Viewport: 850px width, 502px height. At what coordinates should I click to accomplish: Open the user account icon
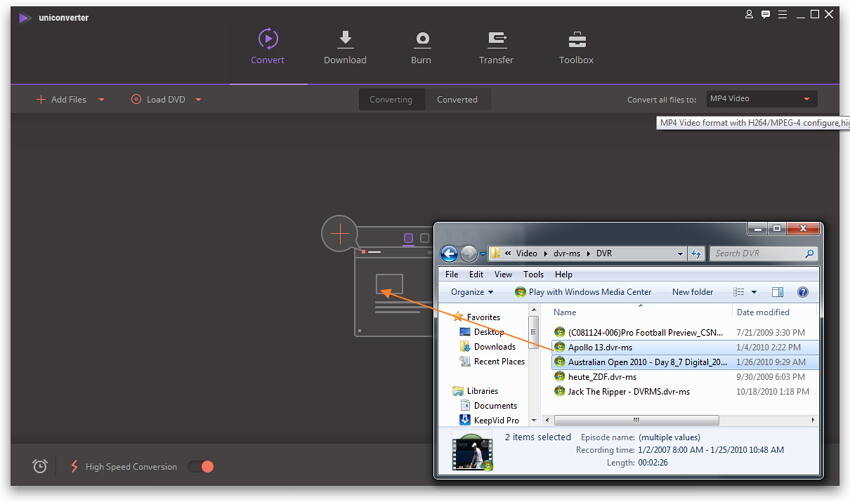tap(749, 15)
